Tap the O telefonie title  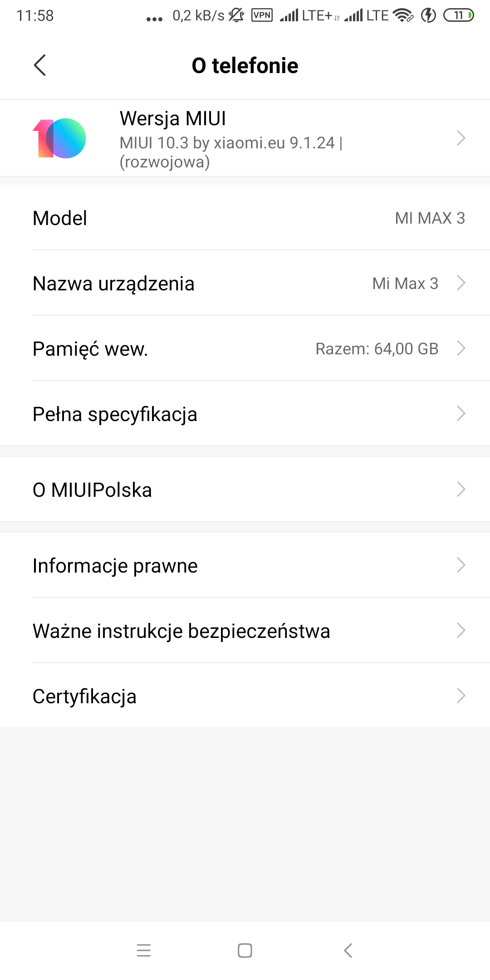[x=245, y=65]
